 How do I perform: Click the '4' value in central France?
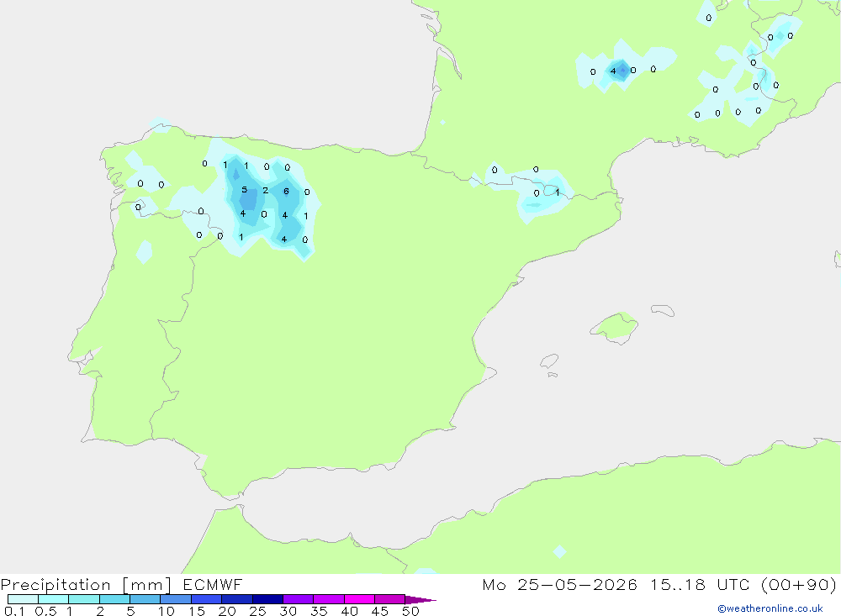613,71
